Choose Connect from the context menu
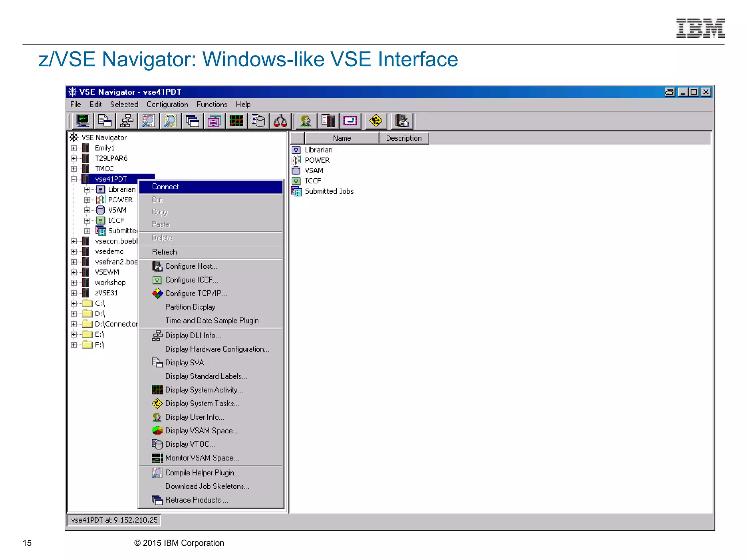Viewport: 747px width, 560px height. tap(165, 187)
